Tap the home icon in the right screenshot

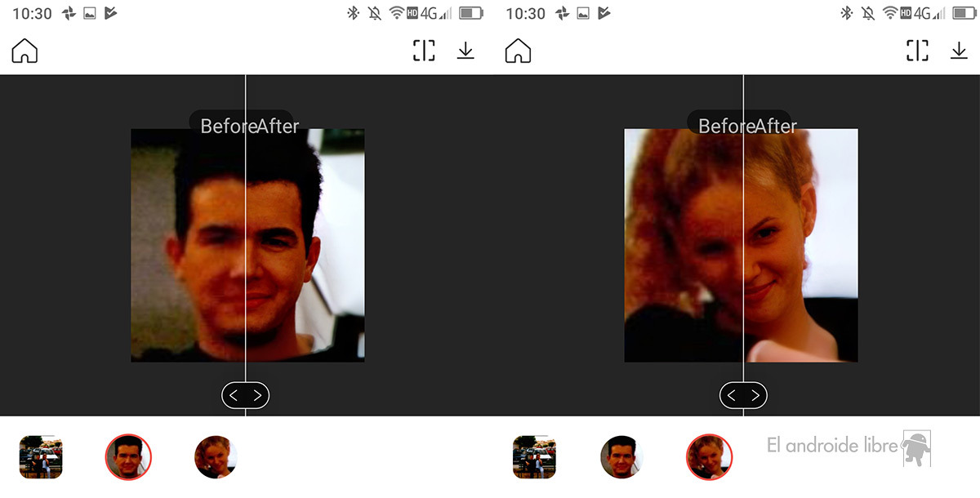point(519,51)
